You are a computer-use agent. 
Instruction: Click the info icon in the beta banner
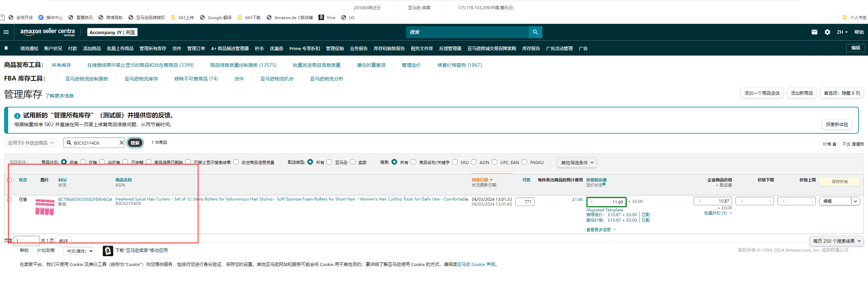pyautogui.click(x=17, y=116)
